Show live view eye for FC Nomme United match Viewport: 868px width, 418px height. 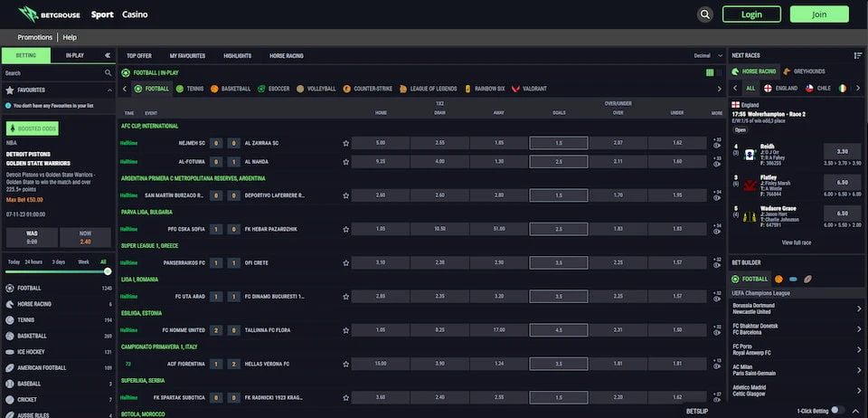point(717,333)
